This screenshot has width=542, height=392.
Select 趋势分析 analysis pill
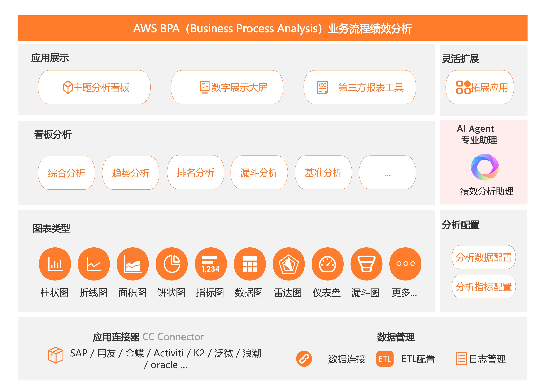tap(131, 173)
